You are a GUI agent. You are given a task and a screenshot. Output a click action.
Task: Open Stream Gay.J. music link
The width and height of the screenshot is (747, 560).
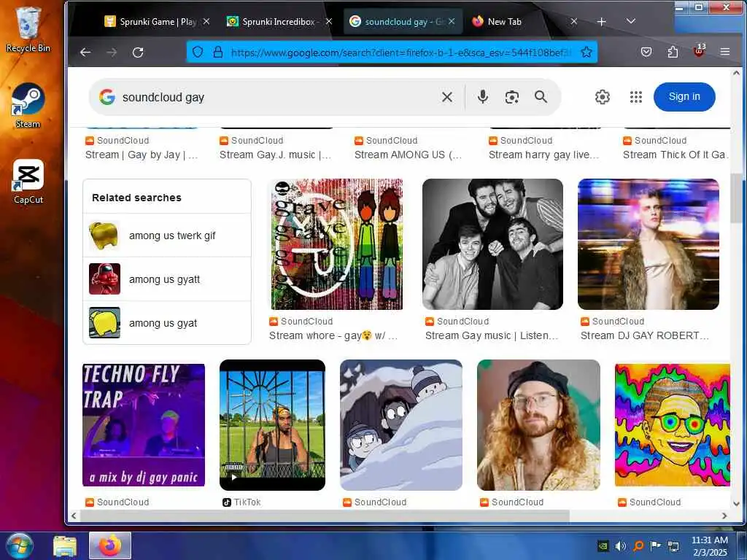pos(275,155)
